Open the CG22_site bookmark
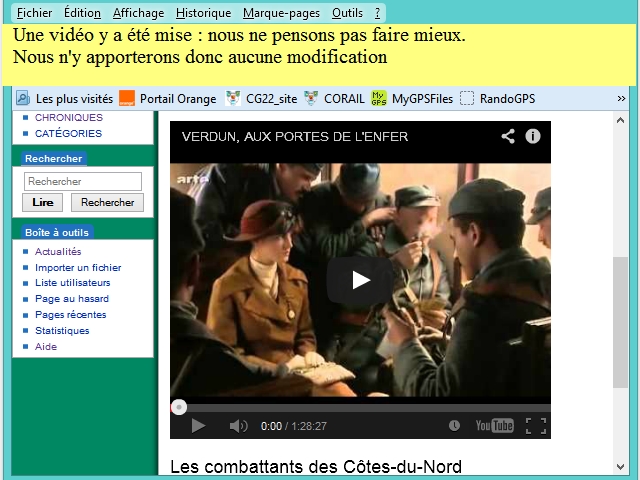This screenshot has height=480, width=640. tap(271, 99)
